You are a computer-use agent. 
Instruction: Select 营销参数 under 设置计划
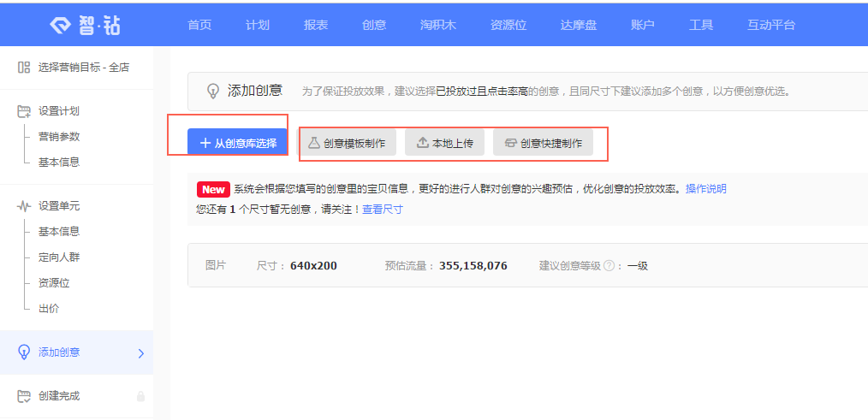click(x=59, y=137)
